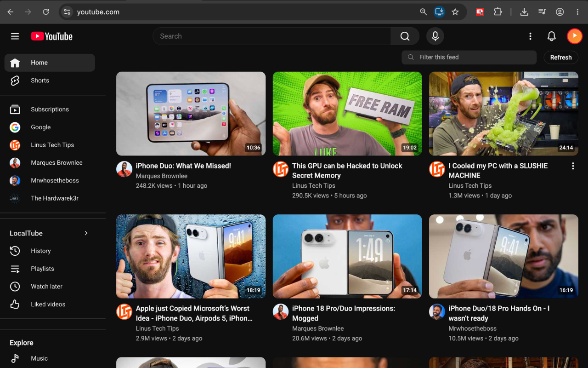Open Shorts in the sidebar
Image resolution: width=588 pixels, height=368 pixels.
50,80
